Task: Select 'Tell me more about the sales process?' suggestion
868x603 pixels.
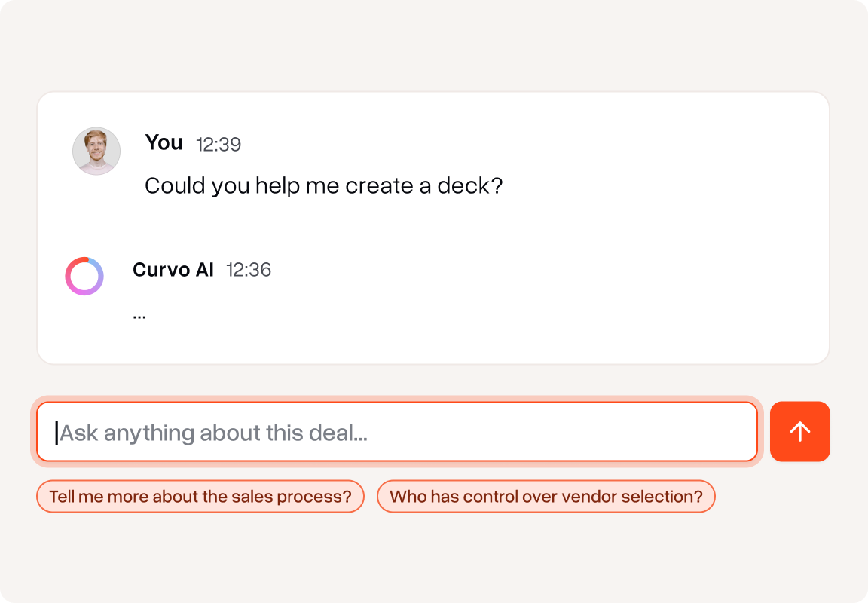Action: click(x=200, y=497)
